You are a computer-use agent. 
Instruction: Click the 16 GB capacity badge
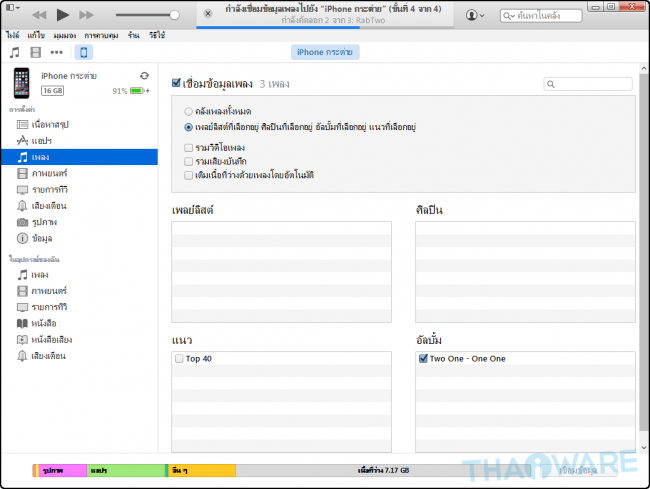click(52, 91)
